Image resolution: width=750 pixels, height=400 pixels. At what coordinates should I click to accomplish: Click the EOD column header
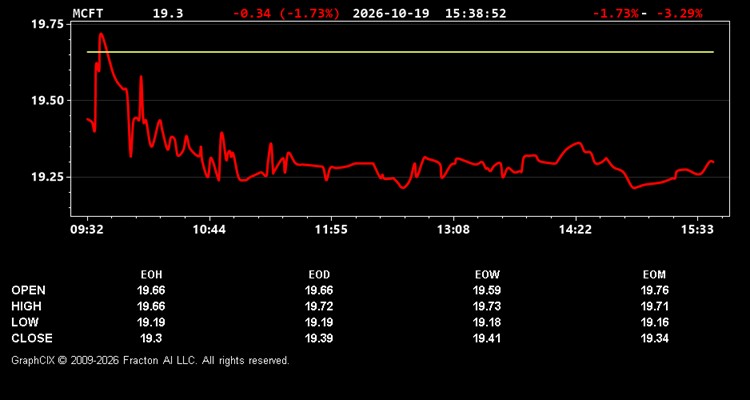319,275
